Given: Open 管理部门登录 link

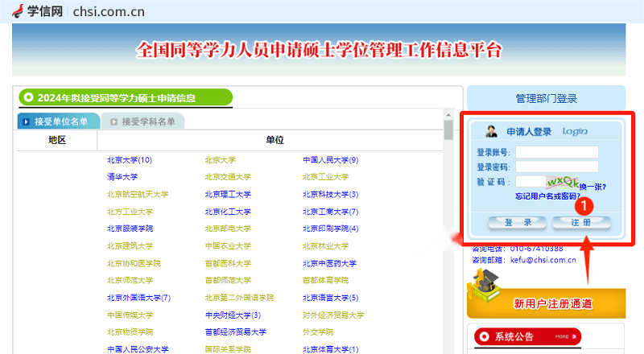Looking at the screenshot, I should tap(546, 99).
